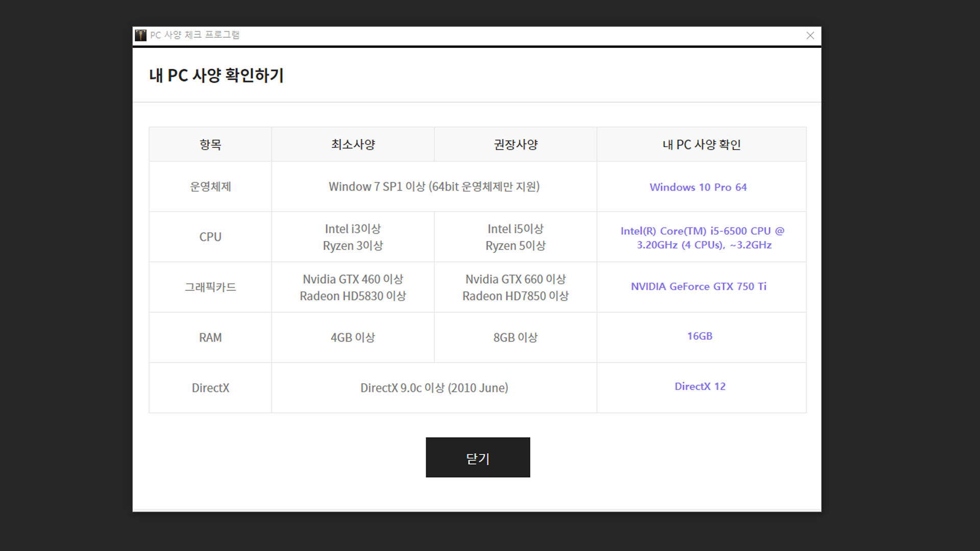Screen dimensions: 980x551
Task: Click the app icon in title bar
Action: click(x=140, y=35)
